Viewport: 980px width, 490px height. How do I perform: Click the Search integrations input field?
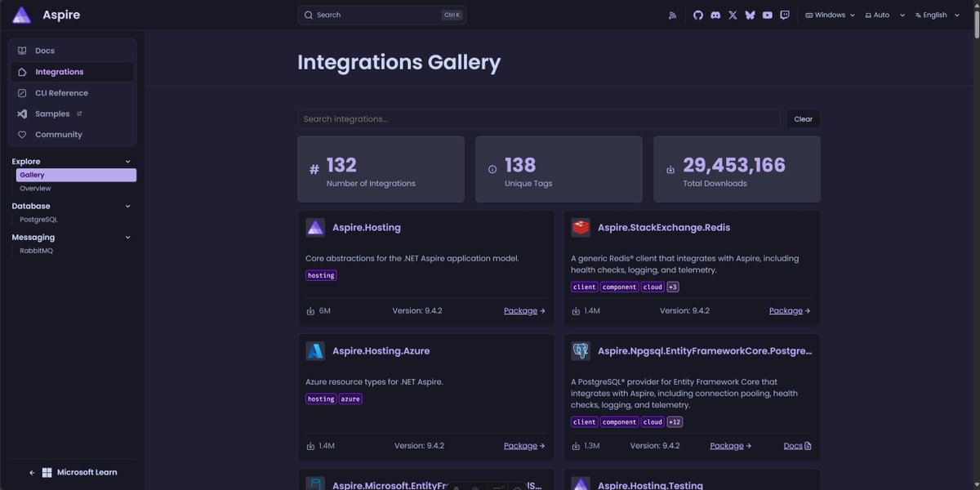click(x=539, y=118)
